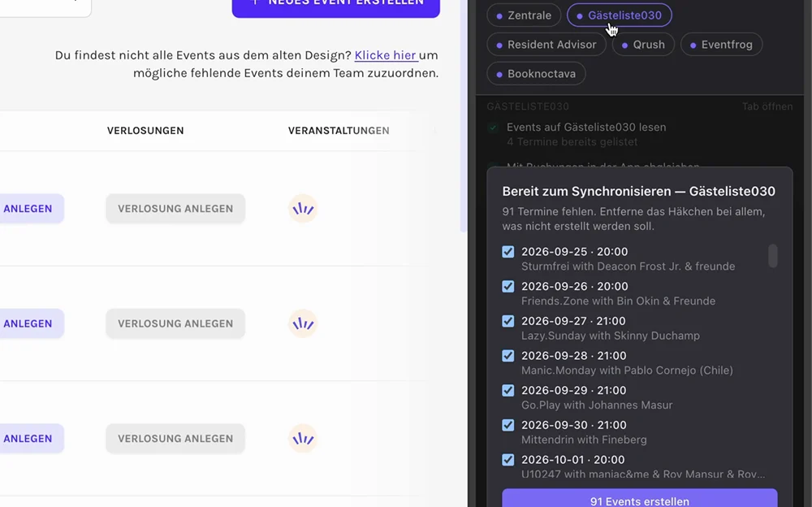The image size is (812, 507).
Task: Click the left page's vertical scrollbar
Action: pyautogui.click(x=464, y=116)
